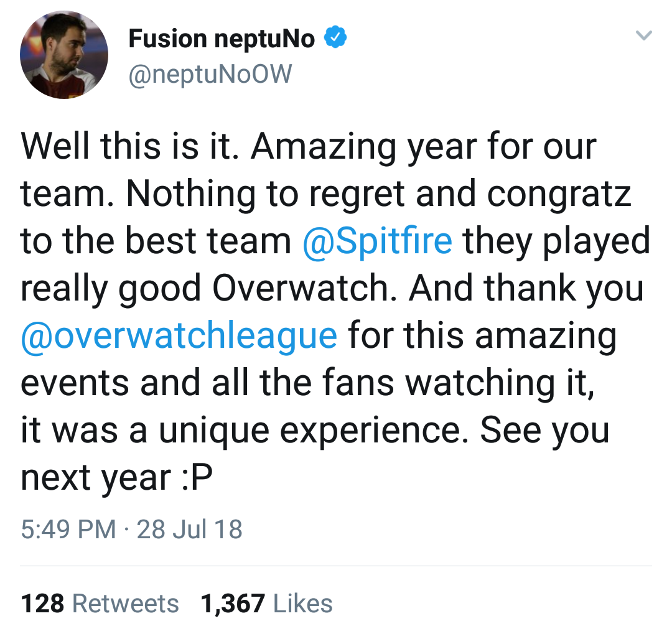Open the Fusion neptuNo display name
672x626 pixels.
[x=221, y=39]
